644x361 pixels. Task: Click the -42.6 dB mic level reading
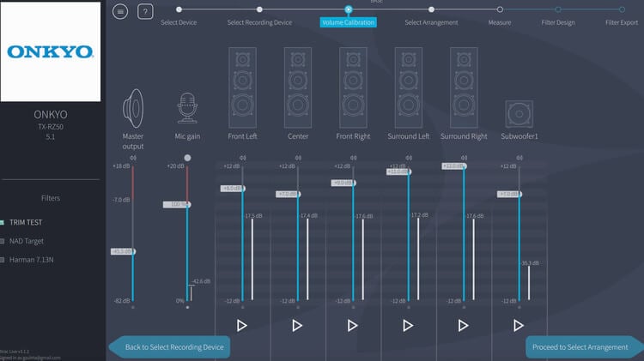pos(201,281)
